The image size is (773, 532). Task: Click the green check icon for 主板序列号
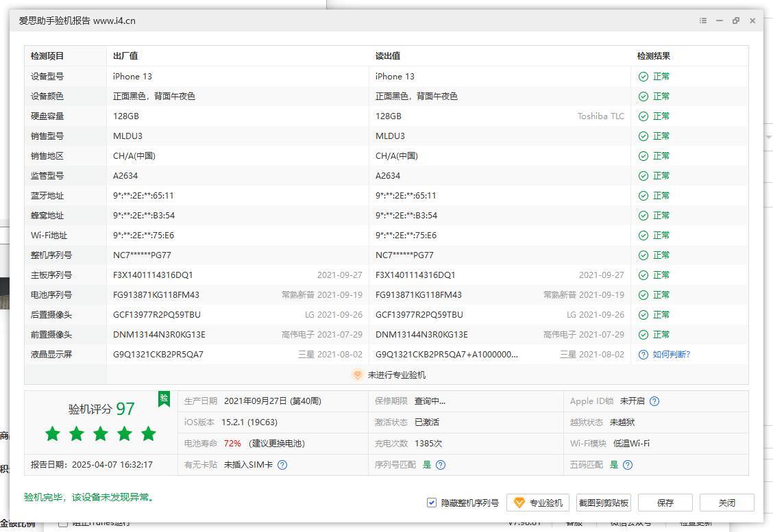click(x=643, y=275)
